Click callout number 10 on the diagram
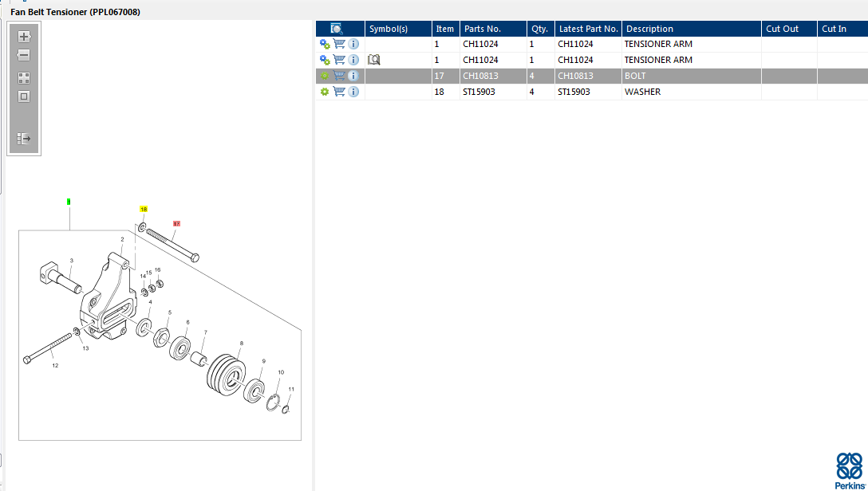Screen dimensions: 868x491 point(281,372)
